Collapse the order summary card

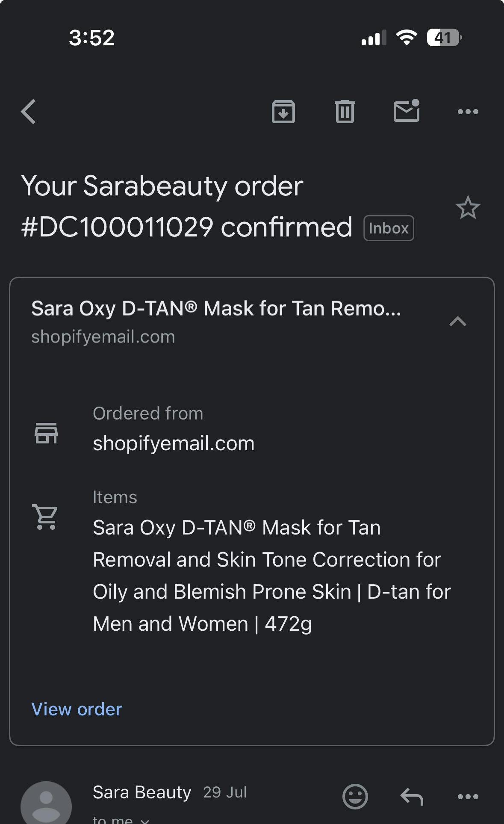point(457,322)
